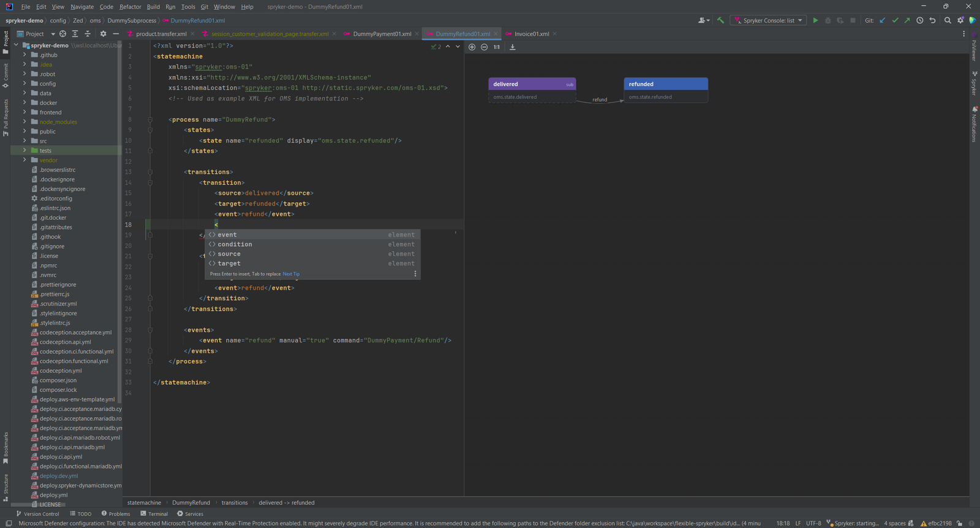980x528 pixels.
Task: Click the stop process square icon
Action: 853,20
